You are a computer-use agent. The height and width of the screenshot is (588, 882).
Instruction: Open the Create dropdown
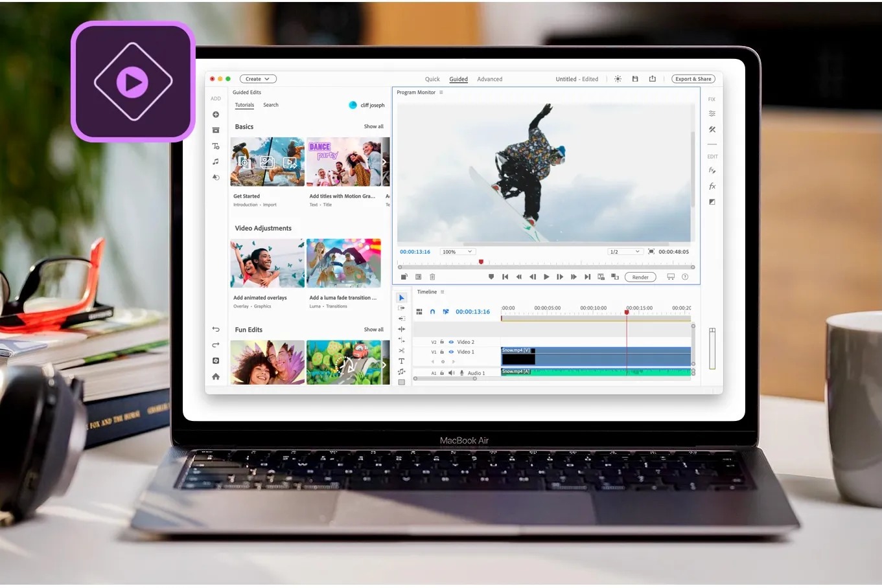[x=258, y=79]
